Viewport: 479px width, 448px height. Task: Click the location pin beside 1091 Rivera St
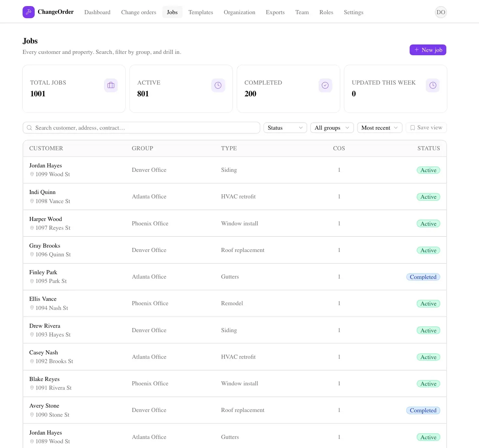(32, 388)
